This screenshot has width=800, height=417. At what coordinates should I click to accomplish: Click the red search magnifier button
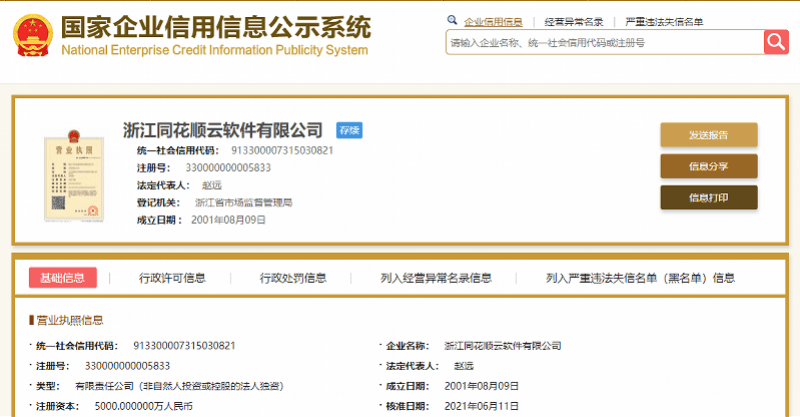click(x=776, y=42)
